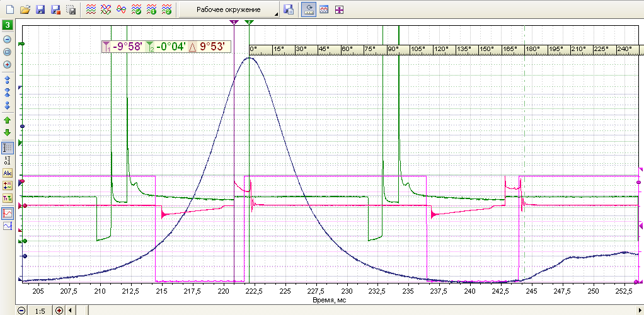Toggle the angle ruler button in toolbar
Screen dimensions: 644x315
[308, 9]
